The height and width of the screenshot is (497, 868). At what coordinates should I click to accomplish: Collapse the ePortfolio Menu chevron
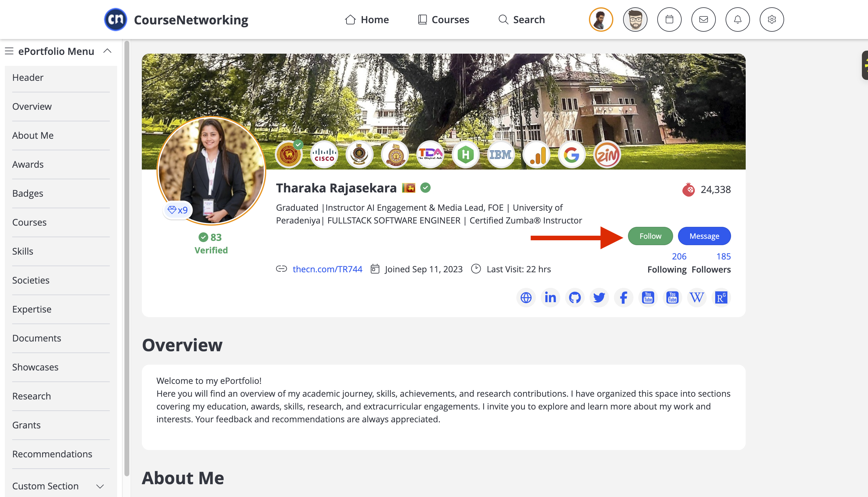(x=107, y=51)
